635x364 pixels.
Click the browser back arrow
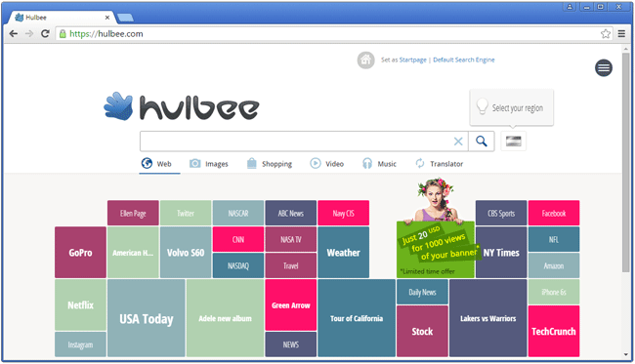[14, 34]
